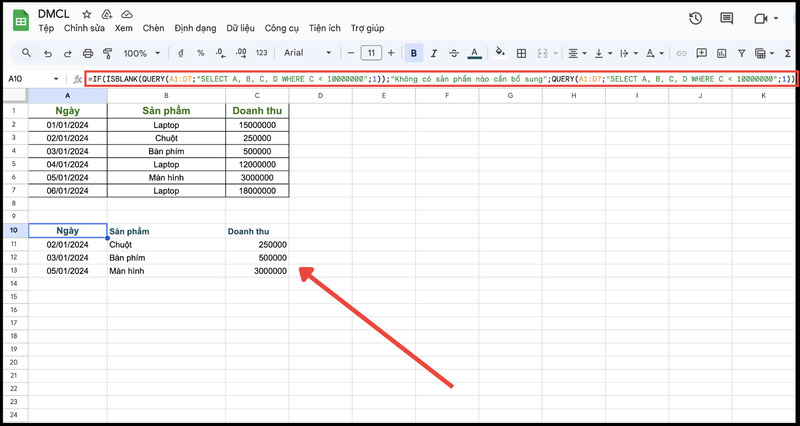Open the 100% zoom dropdown
The height and width of the screenshot is (426, 800).
(140, 53)
